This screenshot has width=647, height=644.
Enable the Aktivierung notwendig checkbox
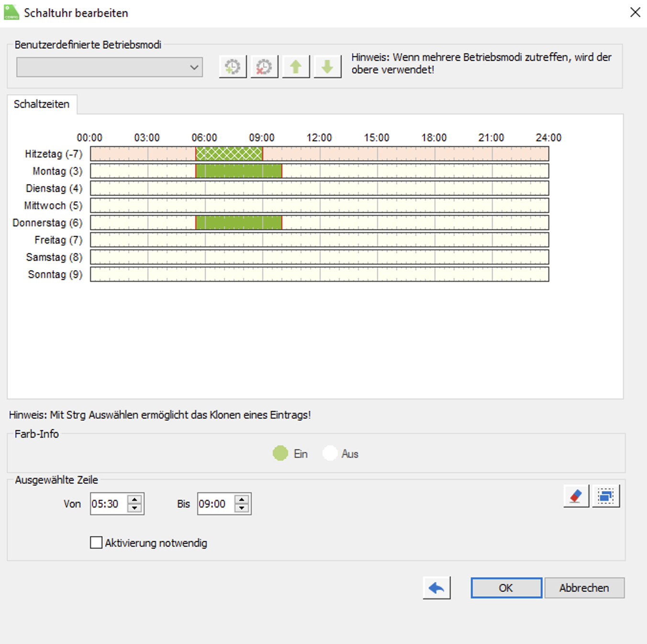[x=96, y=543]
